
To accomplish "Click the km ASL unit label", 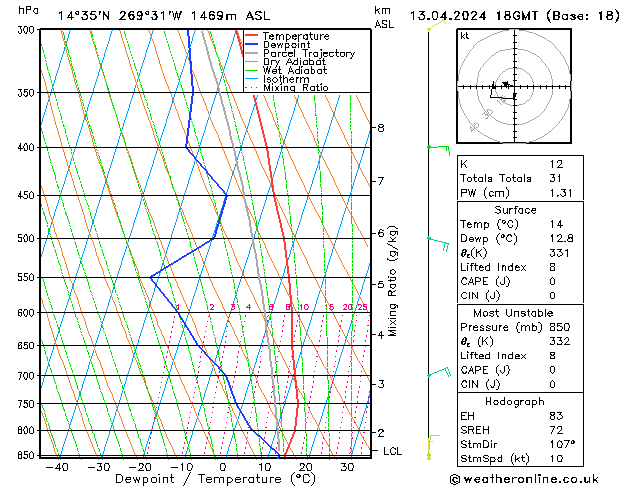I will [x=384, y=17].
